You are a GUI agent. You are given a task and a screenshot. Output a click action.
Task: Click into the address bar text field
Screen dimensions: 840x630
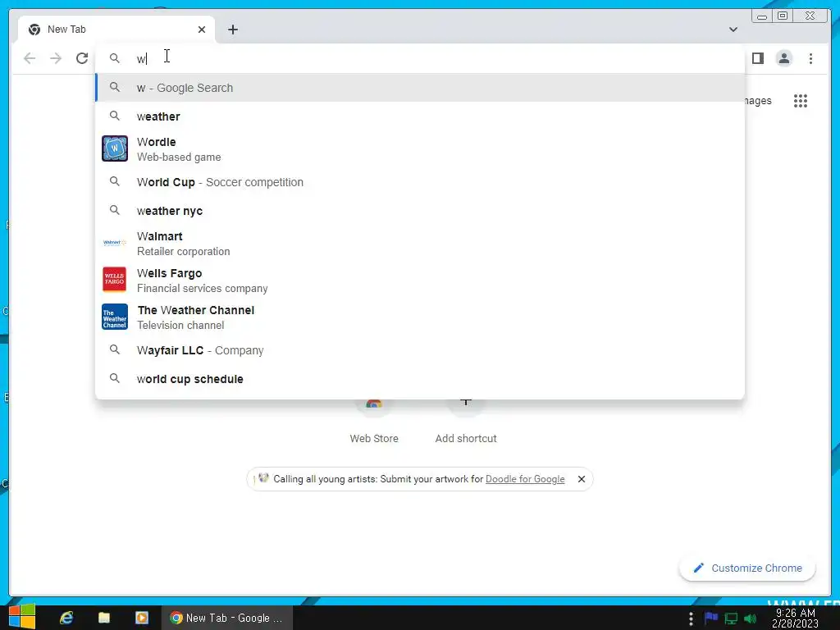(x=418, y=58)
